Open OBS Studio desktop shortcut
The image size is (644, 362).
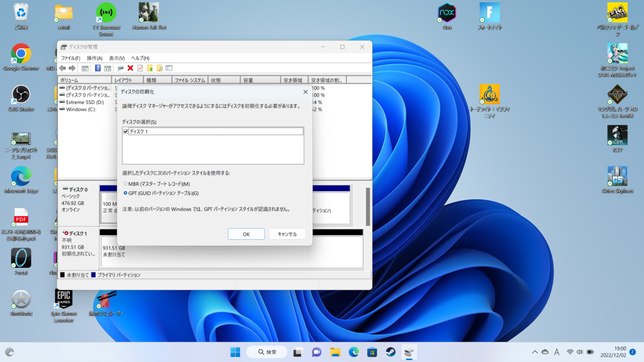[x=21, y=98]
